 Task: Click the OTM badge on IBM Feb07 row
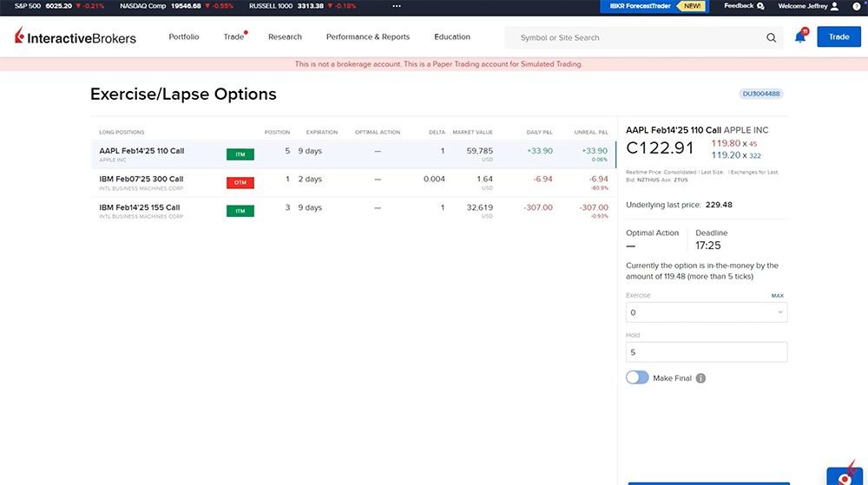click(x=240, y=182)
